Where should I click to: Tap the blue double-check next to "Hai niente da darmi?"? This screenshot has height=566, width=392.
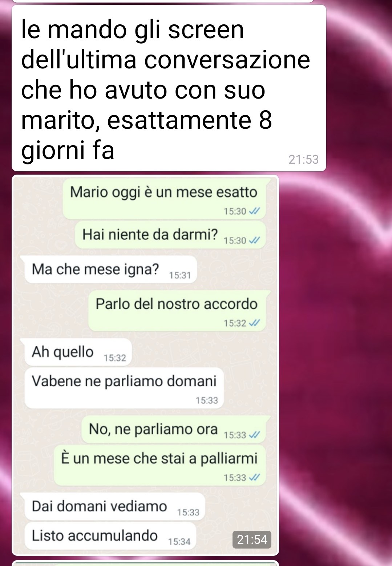tap(254, 240)
